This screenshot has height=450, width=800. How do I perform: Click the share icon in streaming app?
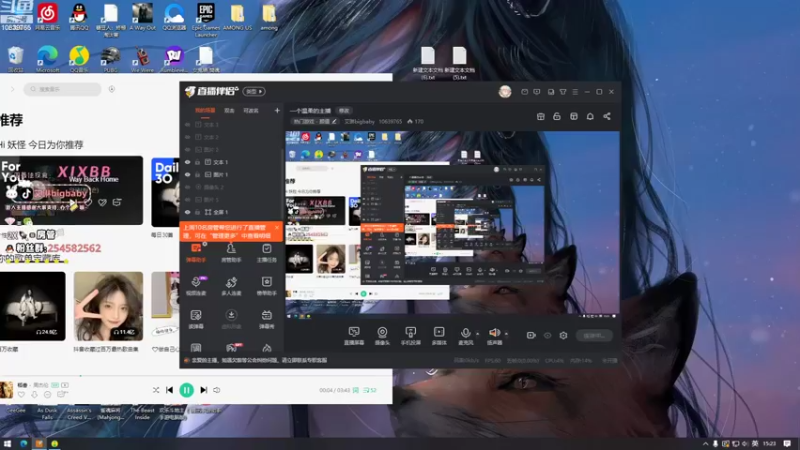[607, 116]
